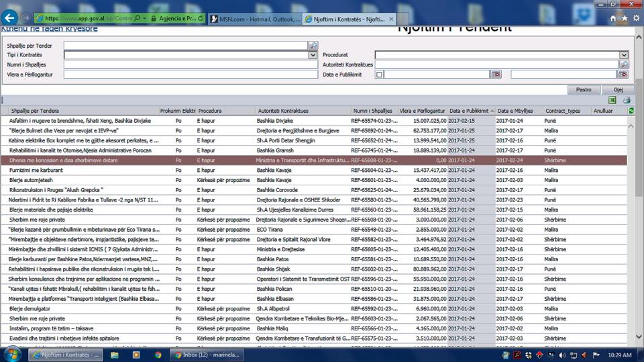Sort by the Vlera e Përllogaritur column

click(x=422, y=110)
